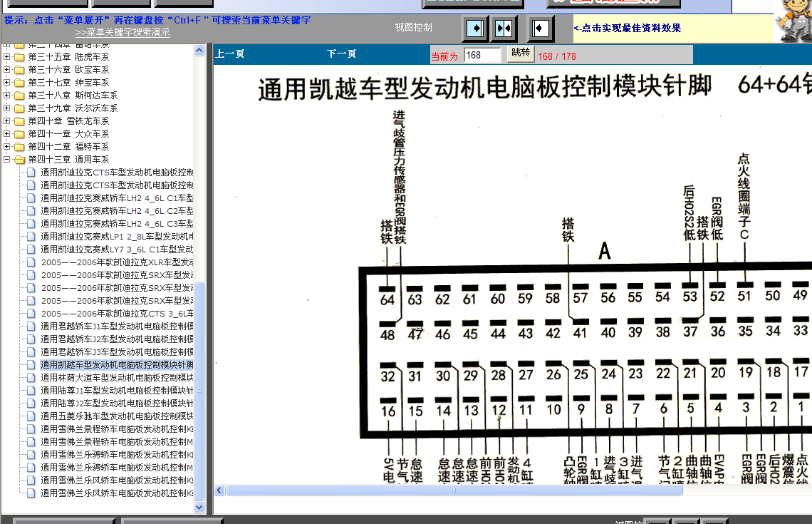Click document icon of 通用陆尊J1车型 entry
The height and width of the screenshot is (524, 812).
(x=31, y=390)
